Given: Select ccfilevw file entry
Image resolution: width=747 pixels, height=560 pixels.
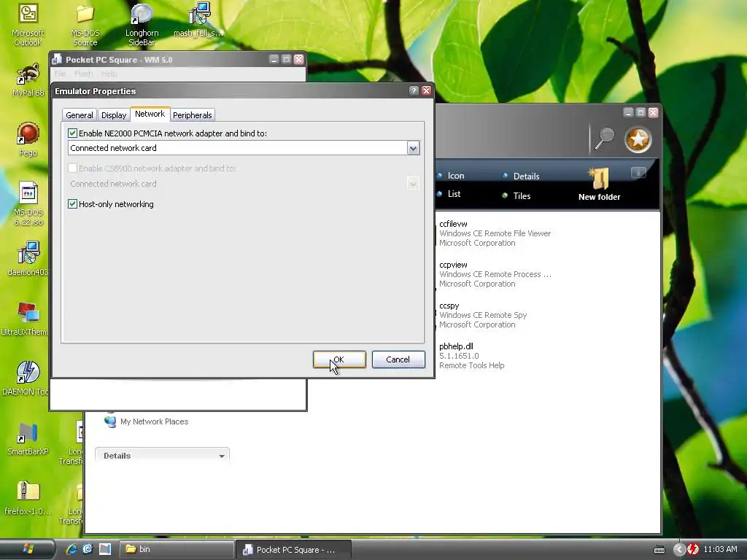Looking at the screenshot, I should [x=495, y=233].
